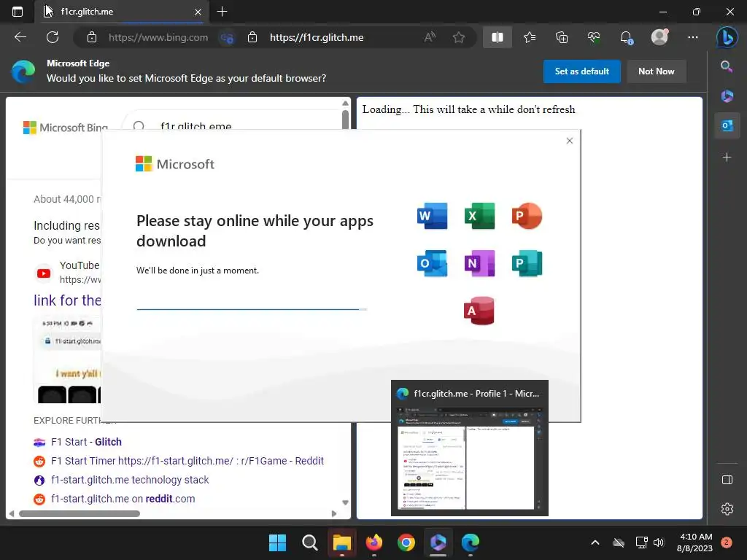747x560 pixels.
Task: Show hidden tray icons chevron
Action: coord(595,542)
